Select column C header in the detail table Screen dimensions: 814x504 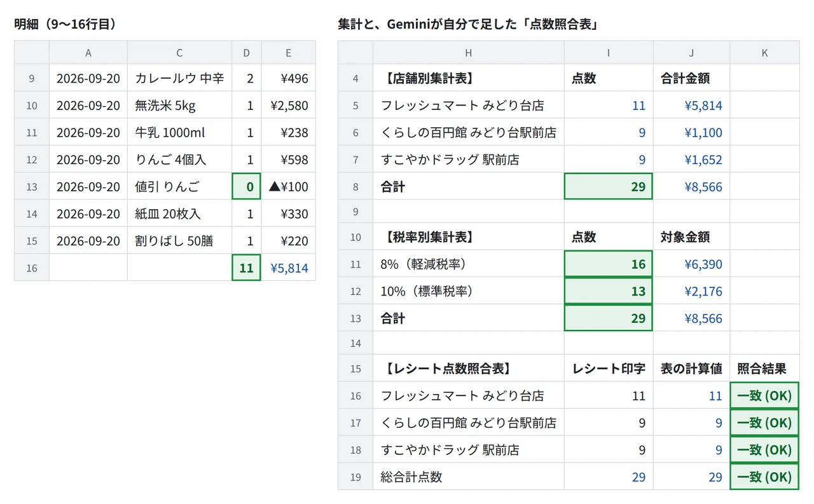pyautogui.click(x=179, y=53)
